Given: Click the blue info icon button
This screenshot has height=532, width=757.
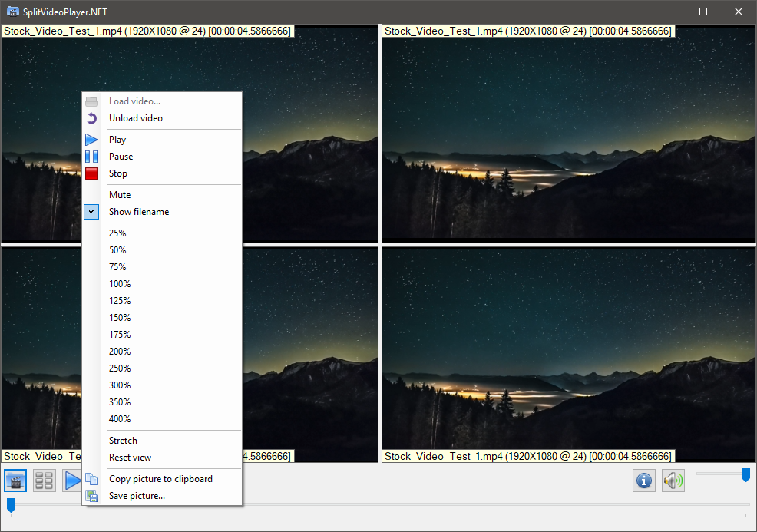Looking at the screenshot, I should 644,481.
